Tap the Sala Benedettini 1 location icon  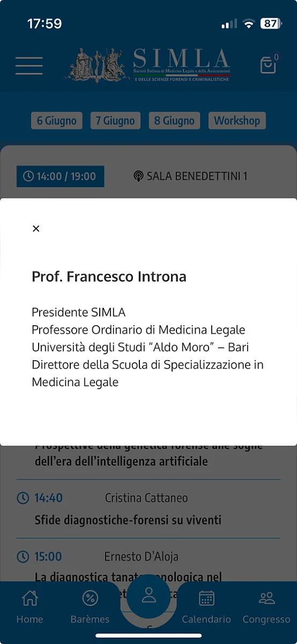(138, 177)
